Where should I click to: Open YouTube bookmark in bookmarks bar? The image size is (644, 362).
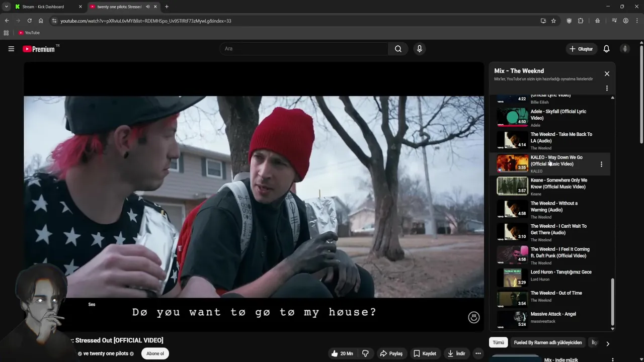(29, 33)
